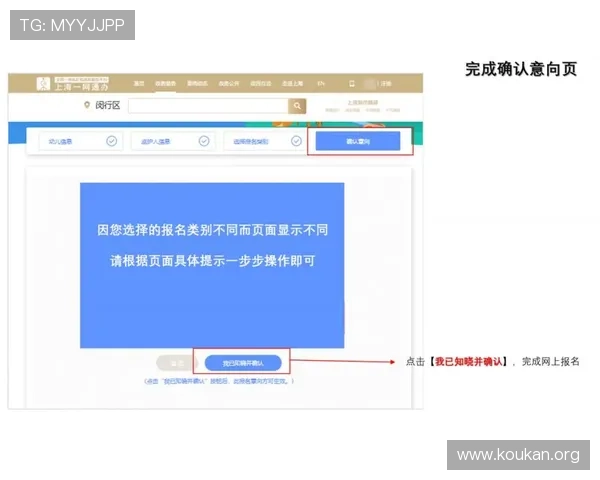Viewport: 600px width, 480px height.
Task: Click the first navigation item in header
Action: (139, 83)
